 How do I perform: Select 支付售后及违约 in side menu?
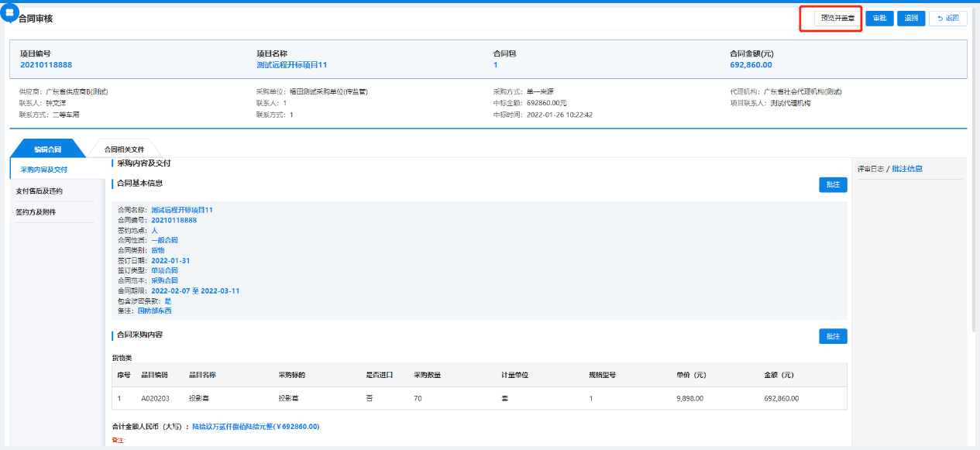40,191
